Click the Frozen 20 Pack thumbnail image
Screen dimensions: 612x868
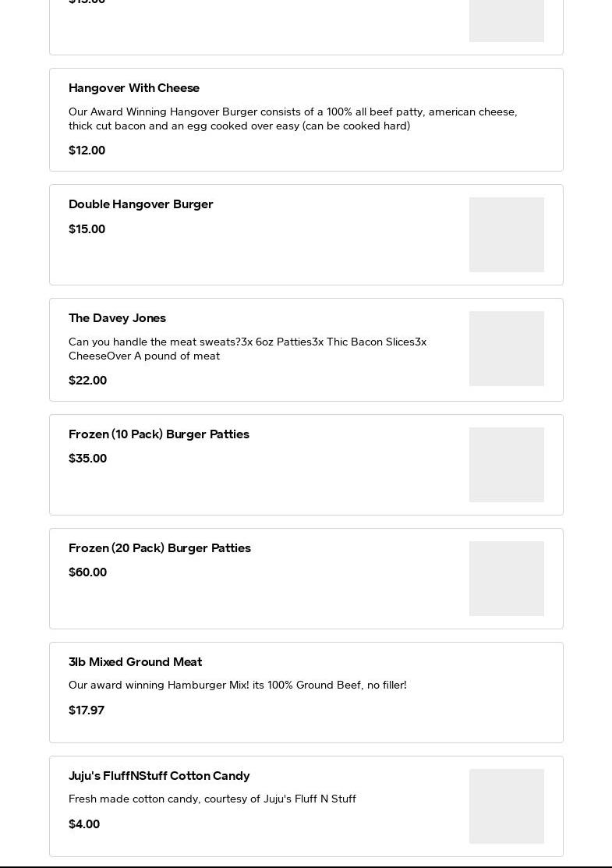point(506,579)
